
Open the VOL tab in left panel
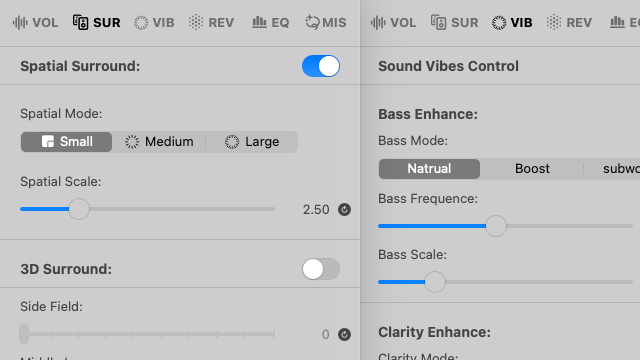(x=36, y=22)
